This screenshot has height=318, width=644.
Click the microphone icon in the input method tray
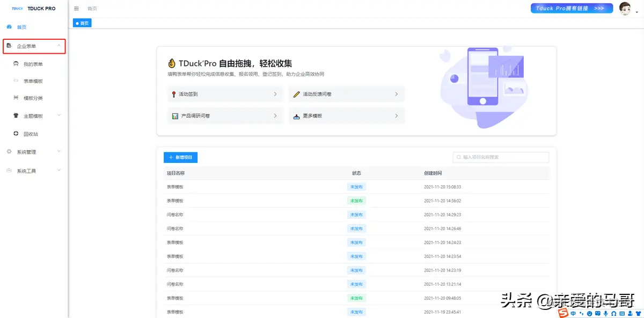tap(605, 313)
